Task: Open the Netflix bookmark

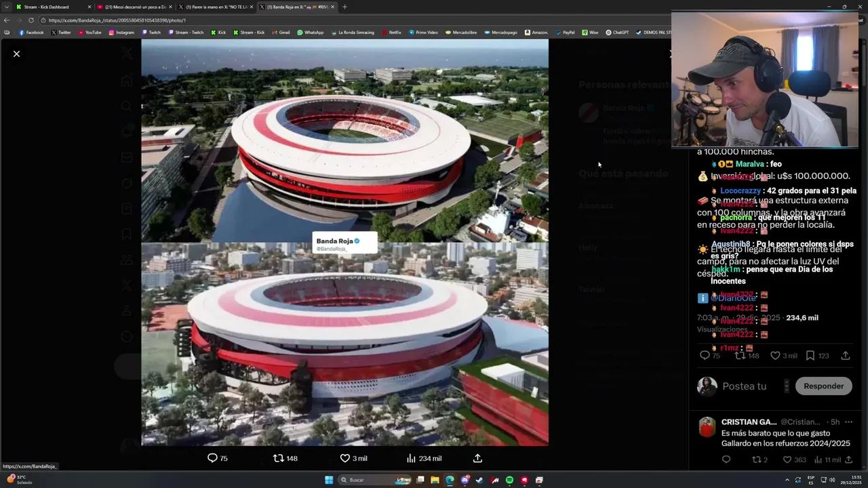Action: point(391,33)
